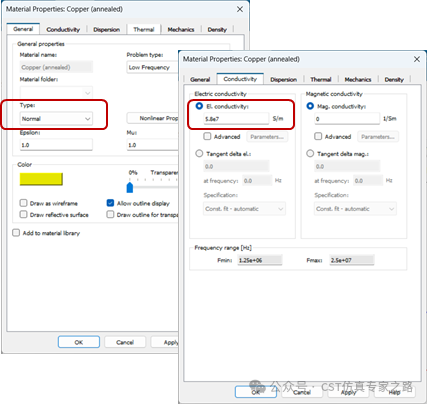Open Mechanics tab in back dialog
The width and height of the screenshot is (427, 404).
pos(181,29)
